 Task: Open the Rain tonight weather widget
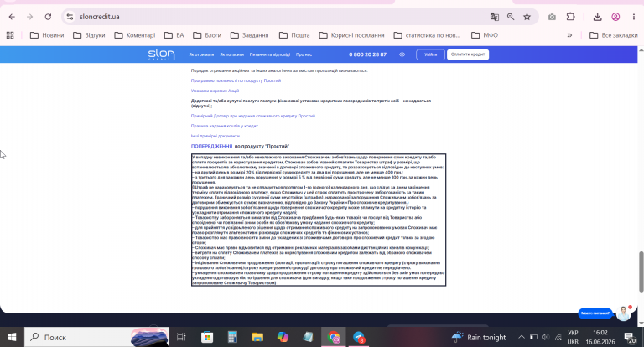479,337
